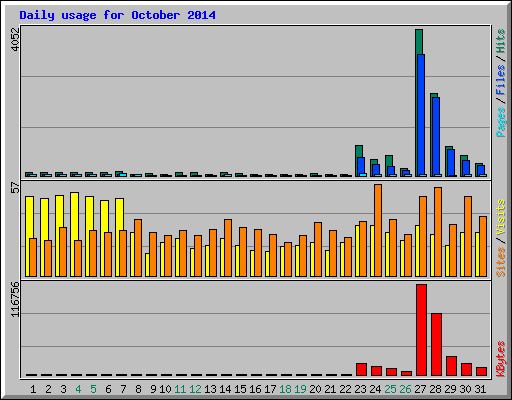Viewport: 512px width, 400px height.
Task: Click the day 31 x-axis label
Action: coord(480,389)
